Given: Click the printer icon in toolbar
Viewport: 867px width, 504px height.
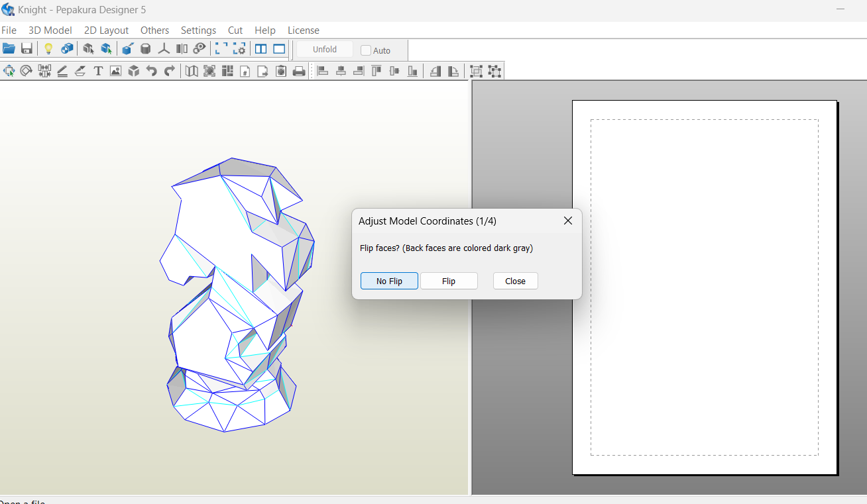Looking at the screenshot, I should pyautogui.click(x=299, y=71).
